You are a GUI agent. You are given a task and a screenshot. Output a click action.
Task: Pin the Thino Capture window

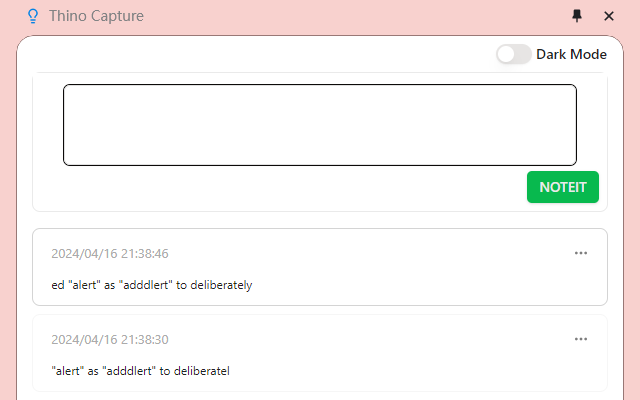(x=576, y=16)
